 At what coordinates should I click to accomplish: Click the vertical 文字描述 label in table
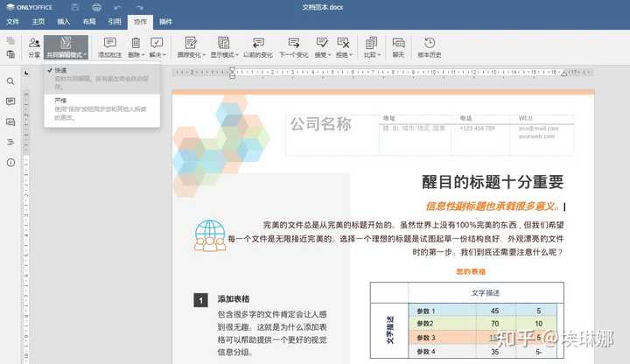389,330
